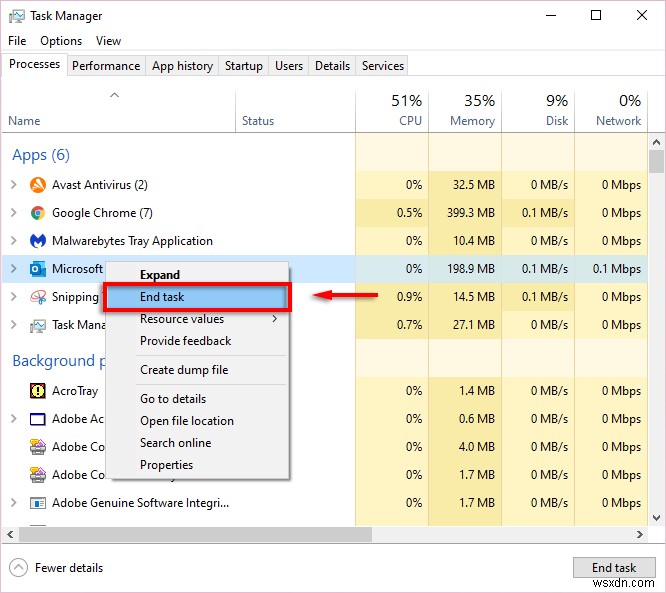Click the Fewer details link
This screenshot has width=666, height=593.
tap(69, 568)
